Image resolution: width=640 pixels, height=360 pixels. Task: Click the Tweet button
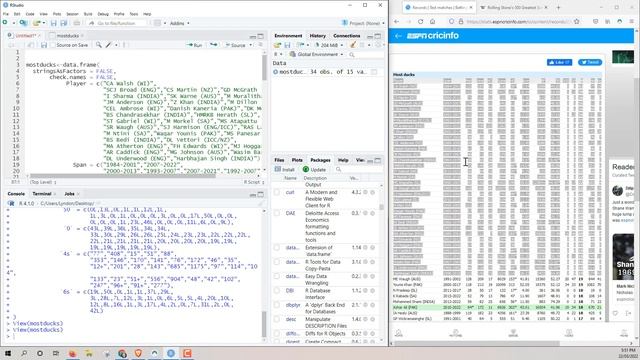click(590, 62)
